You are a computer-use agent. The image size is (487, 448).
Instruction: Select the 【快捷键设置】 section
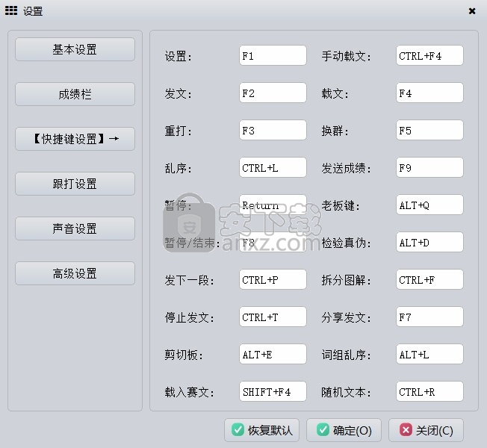tap(75, 139)
